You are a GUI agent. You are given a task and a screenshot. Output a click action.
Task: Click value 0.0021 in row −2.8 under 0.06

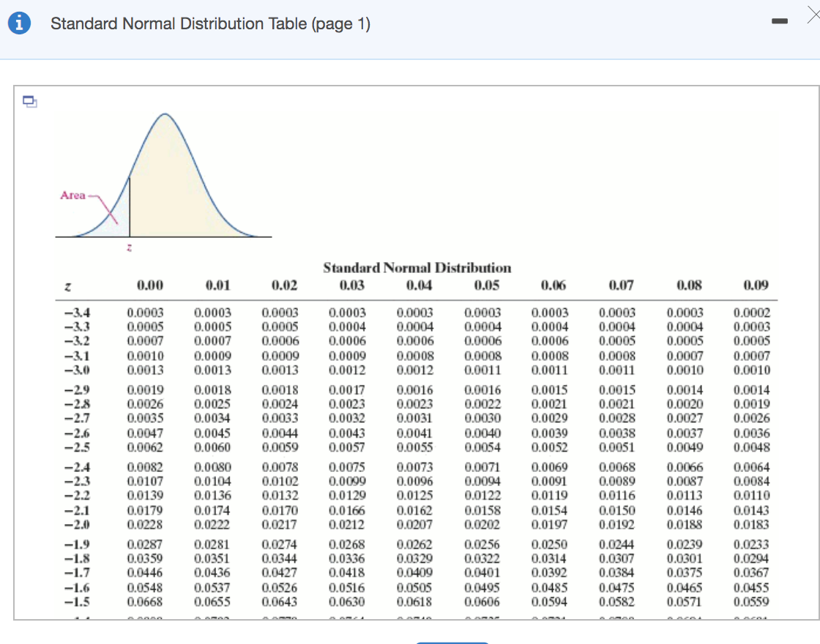pos(550,404)
